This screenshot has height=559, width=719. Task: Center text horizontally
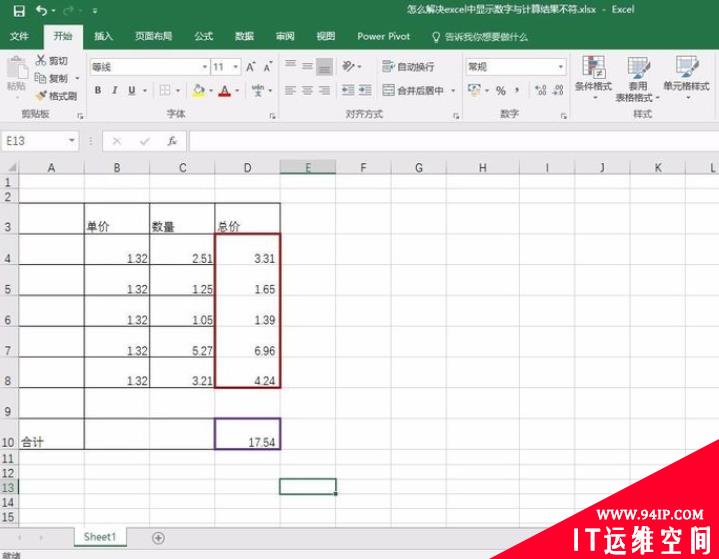[307, 90]
